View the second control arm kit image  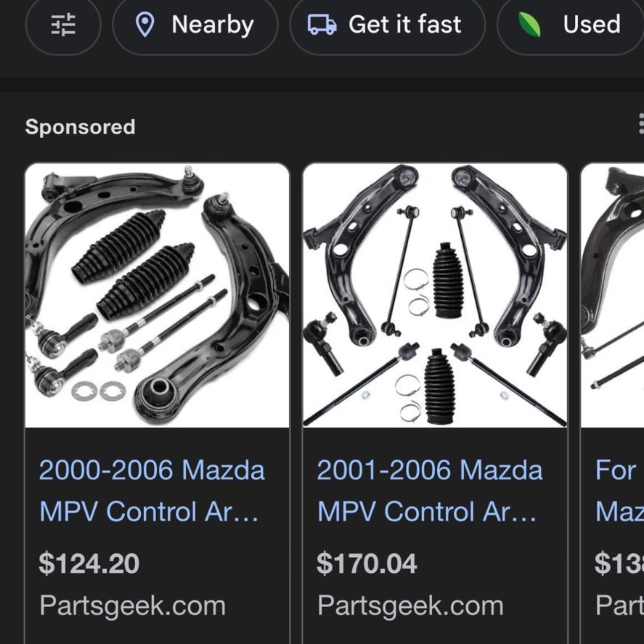(x=436, y=295)
